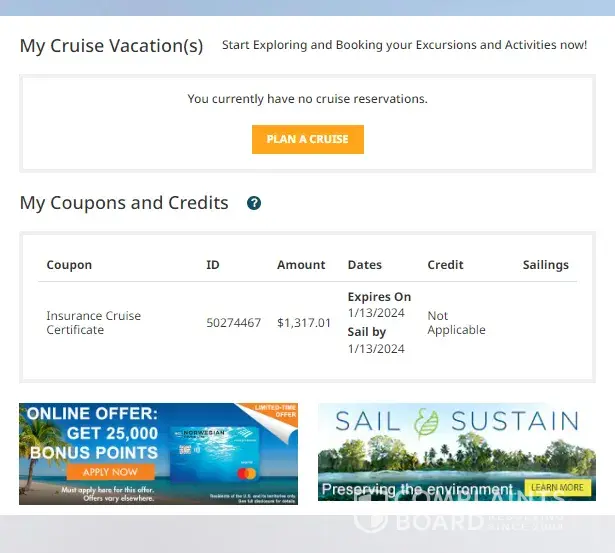
Task: Click the Credit column header
Action: click(445, 265)
